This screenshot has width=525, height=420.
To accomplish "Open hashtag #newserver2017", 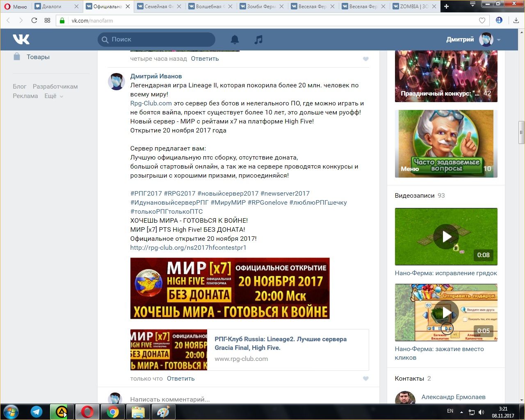I will (285, 194).
